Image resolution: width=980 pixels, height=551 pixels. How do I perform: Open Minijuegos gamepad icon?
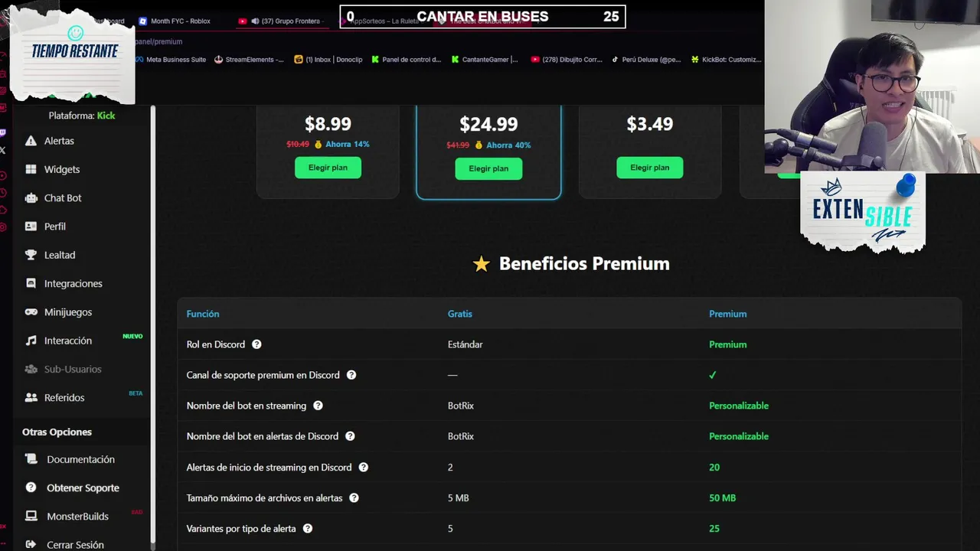pyautogui.click(x=31, y=312)
